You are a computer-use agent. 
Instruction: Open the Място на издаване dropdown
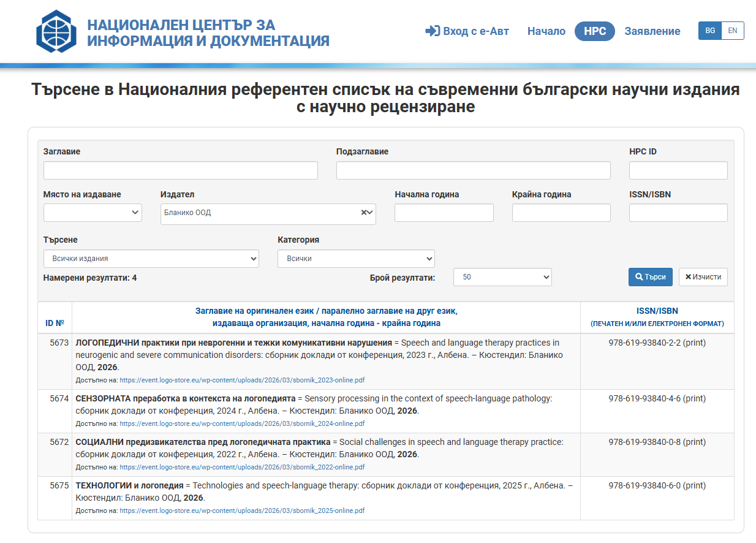[93, 213]
